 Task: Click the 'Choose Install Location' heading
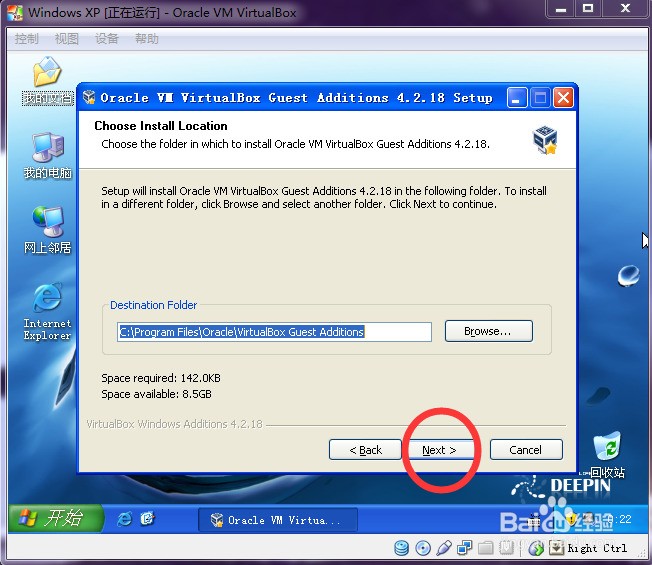click(161, 126)
